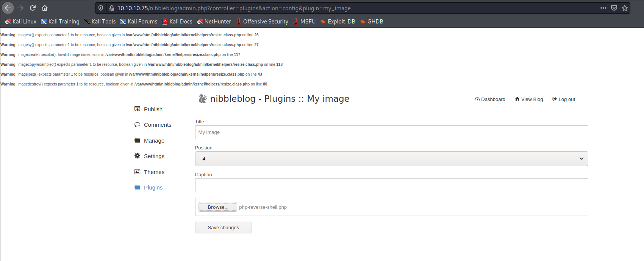Click the php-reverse-shell.php filename
644x261 pixels.
click(x=263, y=207)
